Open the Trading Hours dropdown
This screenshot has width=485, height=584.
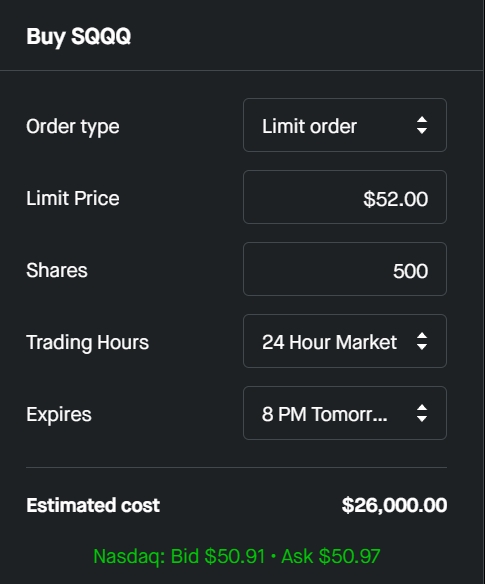pyautogui.click(x=345, y=341)
